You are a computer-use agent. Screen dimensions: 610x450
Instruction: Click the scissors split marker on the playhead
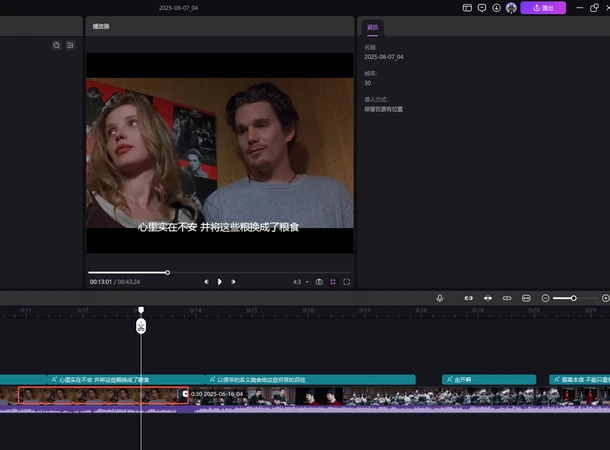141,326
